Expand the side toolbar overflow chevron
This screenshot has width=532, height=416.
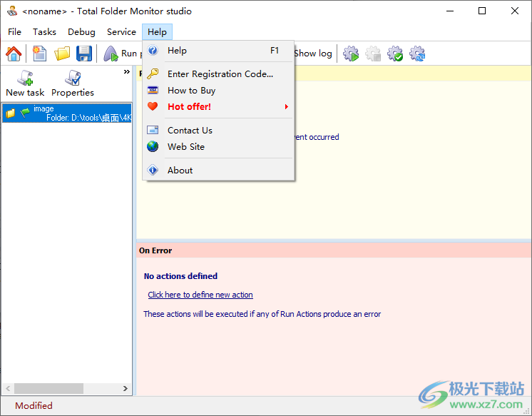click(x=126, y=71)
